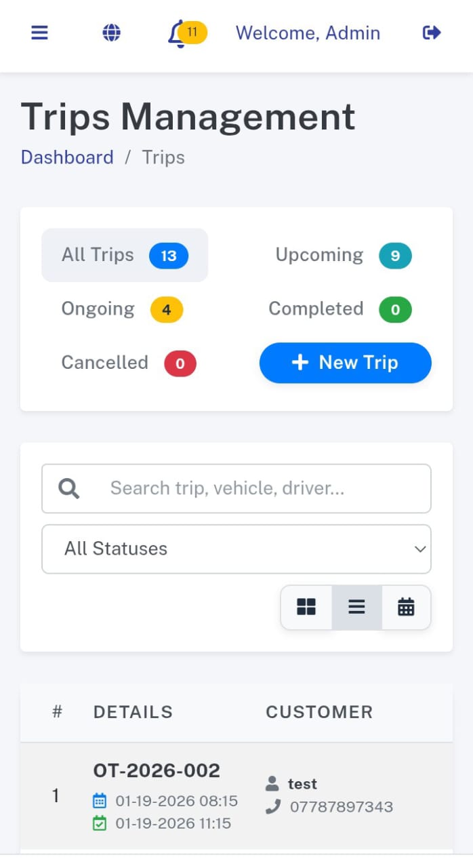Click the logout arrow icon
The height and width of the screenshot is (868, 473).
point(432,33)
